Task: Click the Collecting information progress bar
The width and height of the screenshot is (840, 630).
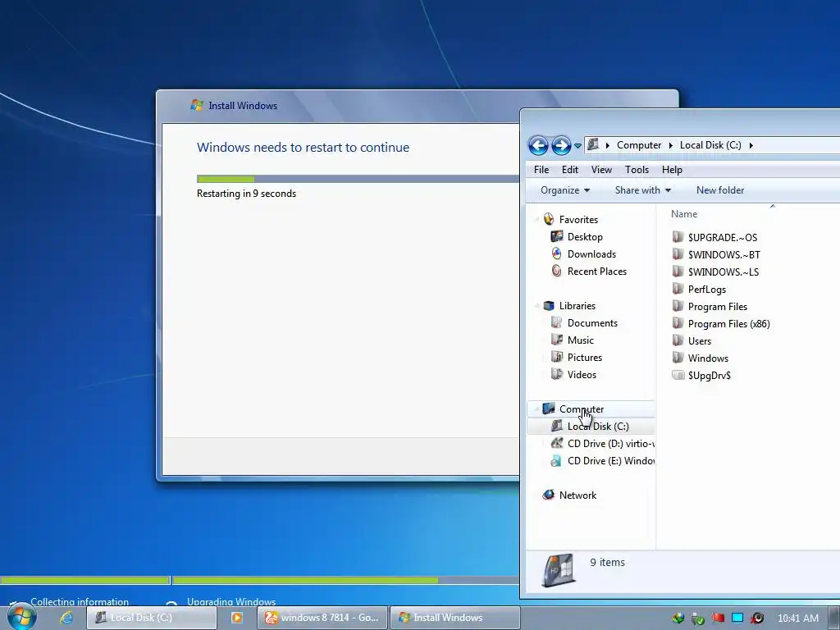Action: (x=85, y=580)
